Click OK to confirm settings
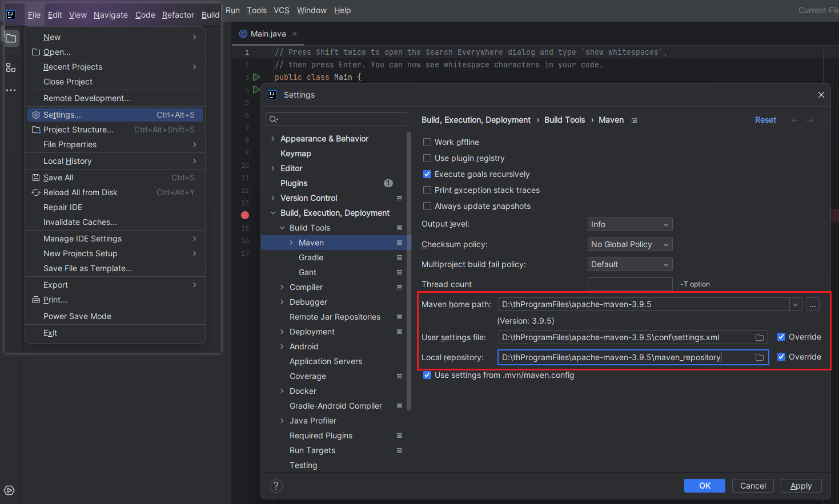 [x=705, y=486]
